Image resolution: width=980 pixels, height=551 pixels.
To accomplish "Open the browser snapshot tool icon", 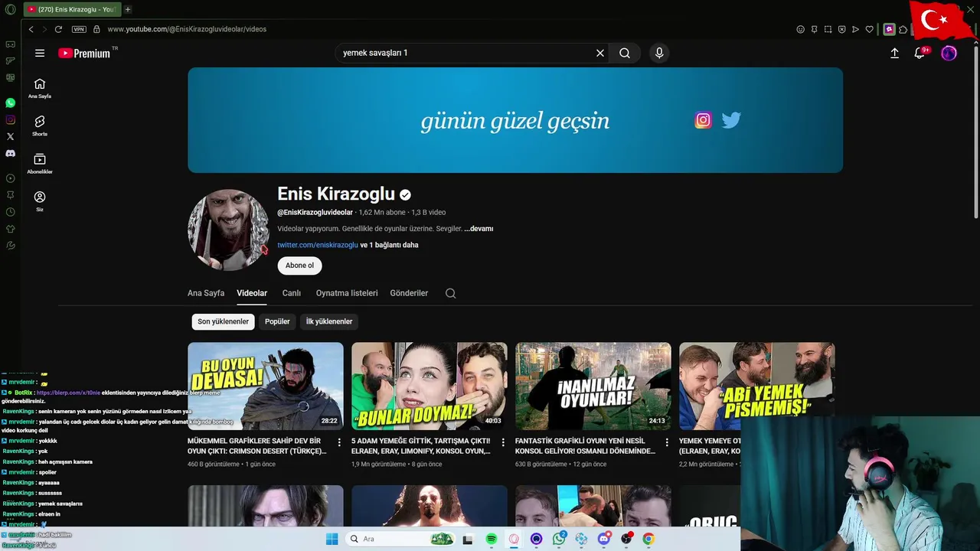I will 828,29.
